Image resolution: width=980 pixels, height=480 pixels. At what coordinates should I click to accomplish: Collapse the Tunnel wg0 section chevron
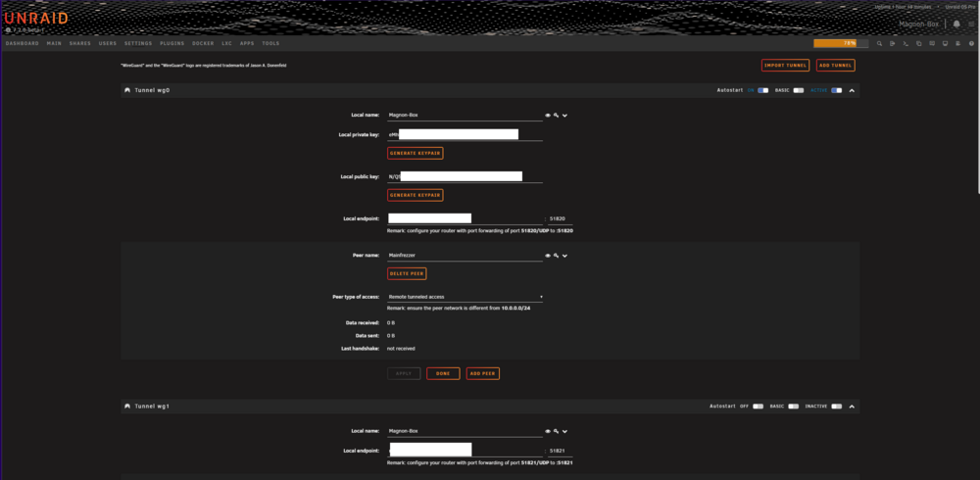click(x=852, y=91)
